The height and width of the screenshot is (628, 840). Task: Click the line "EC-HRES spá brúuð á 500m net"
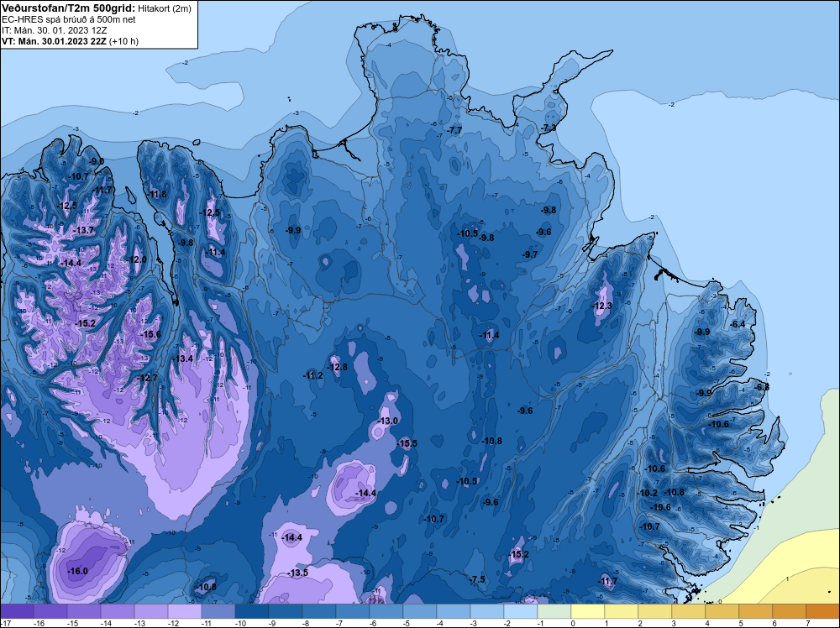click(68, 19)
